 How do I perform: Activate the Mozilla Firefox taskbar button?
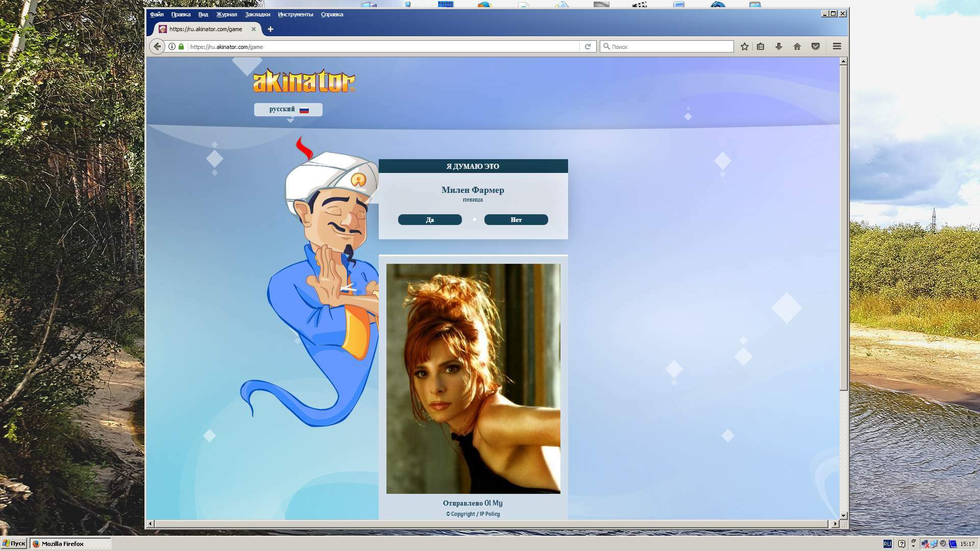click(70, 543)
